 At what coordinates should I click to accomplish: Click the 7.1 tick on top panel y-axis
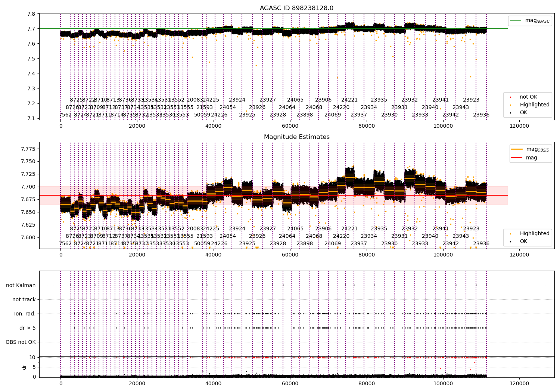tap(32, 118)
